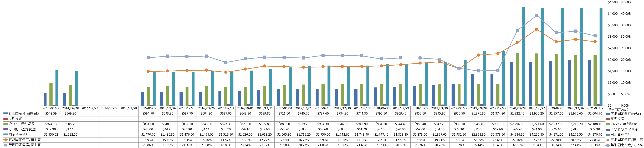Click the (単位:百万USD) unit label
This screenshot has width=644, height=148.
[x=618, y=109]
